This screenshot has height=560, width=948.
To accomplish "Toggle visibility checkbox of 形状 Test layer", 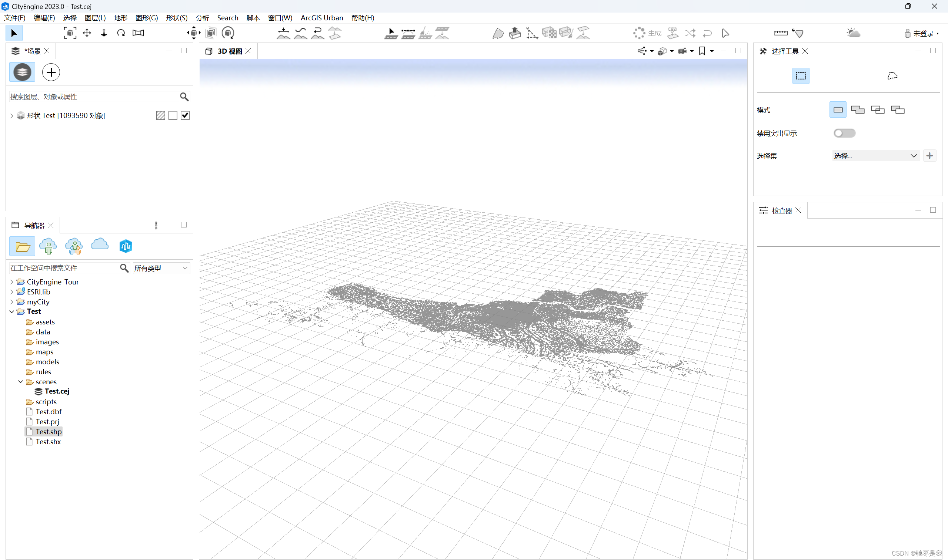I will pos(185,115).
